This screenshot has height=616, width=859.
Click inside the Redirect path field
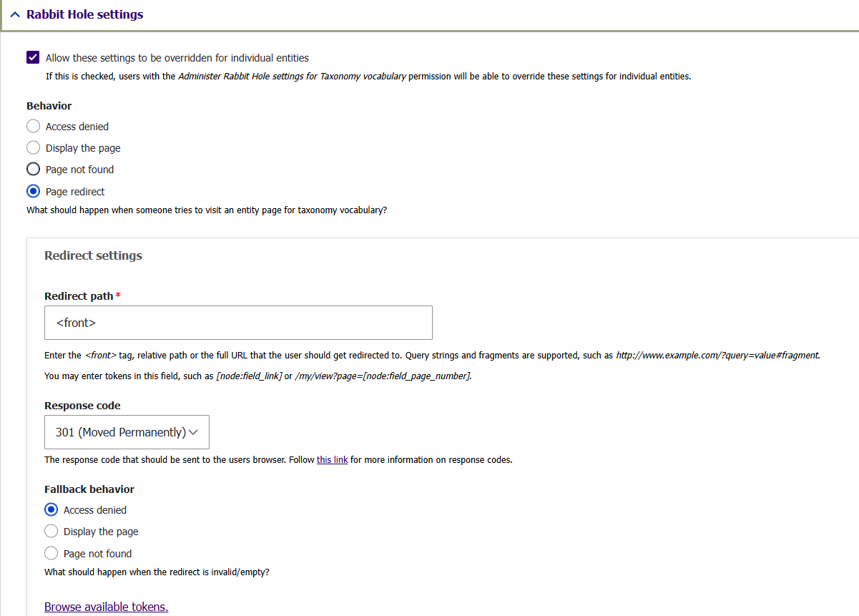tap(238, 323)
